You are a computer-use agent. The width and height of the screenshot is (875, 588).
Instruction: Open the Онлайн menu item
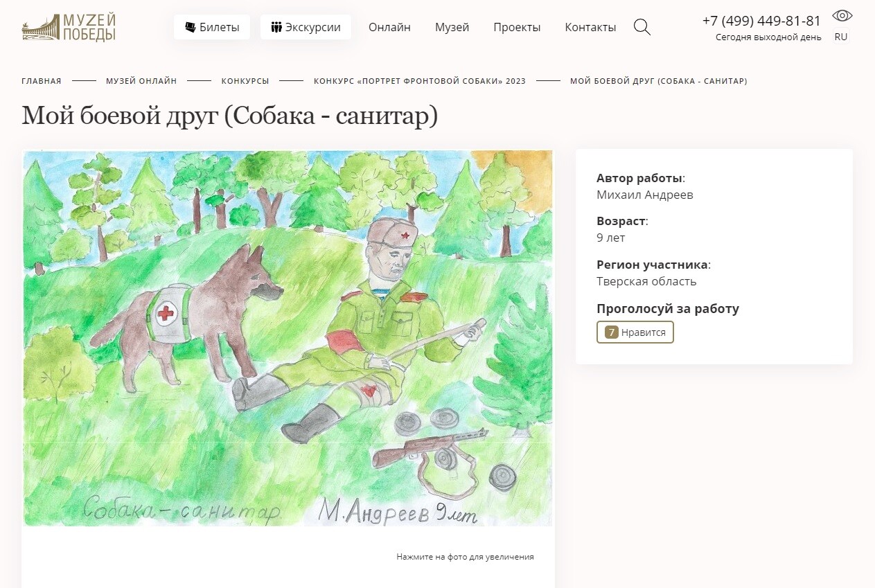[x=389, y=27]
